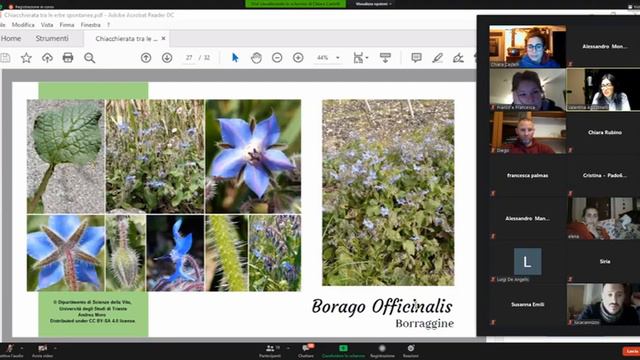This screenshot has height=360, width=640.
Task: Click the green share screen icon
Action: click(343, 348)
